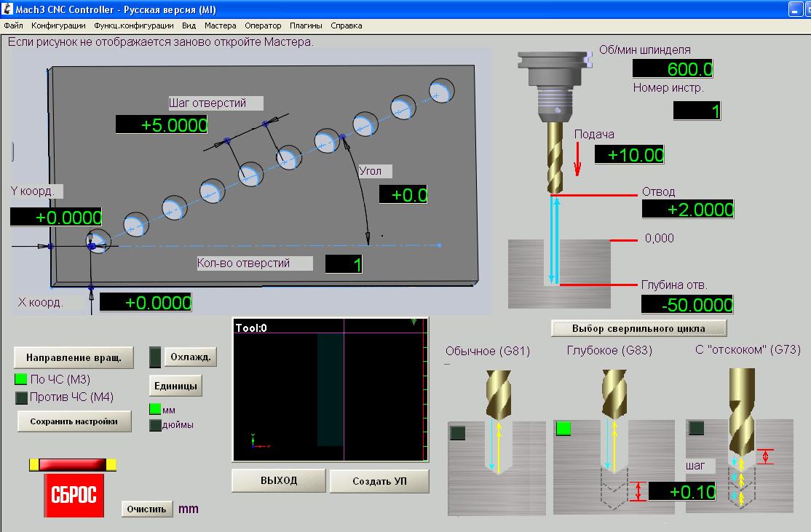The height and width of the screenshot is (532, 811).
Task: Edit the peck шаг field +0.10
Action: coord(683,491)
